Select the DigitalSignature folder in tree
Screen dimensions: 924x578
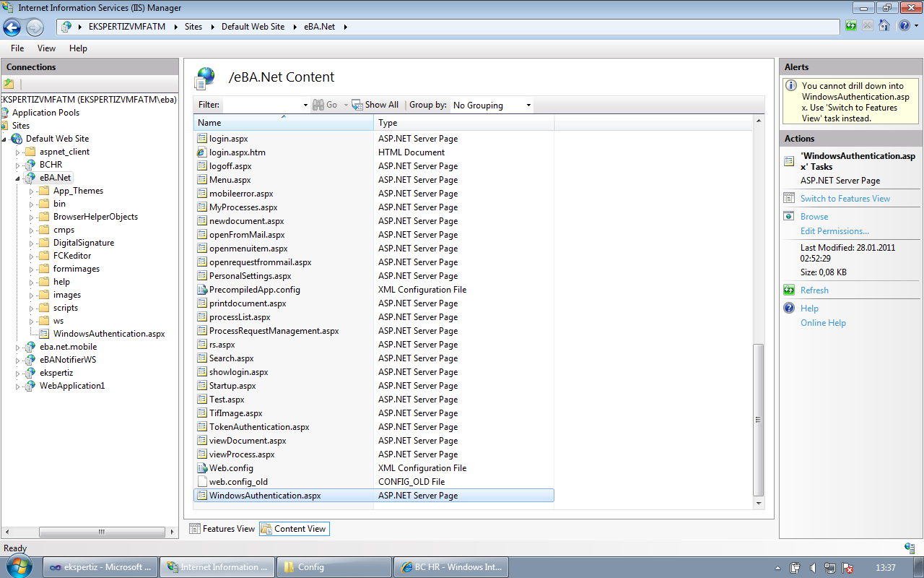[83, 243]
